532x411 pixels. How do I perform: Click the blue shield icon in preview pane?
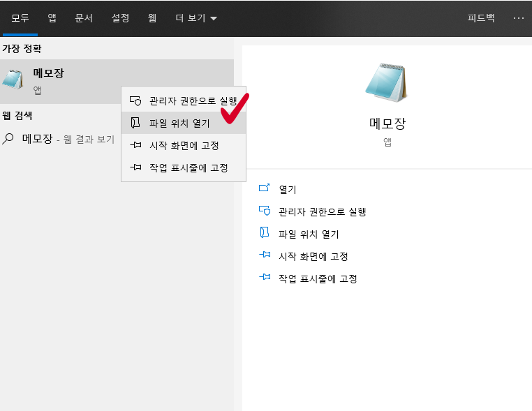(x=265, y=211)
